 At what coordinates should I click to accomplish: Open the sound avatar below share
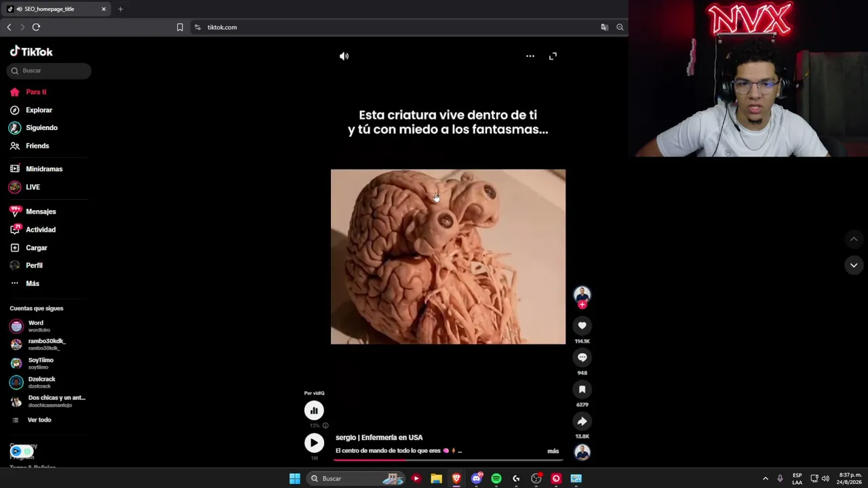coord(582,452)
